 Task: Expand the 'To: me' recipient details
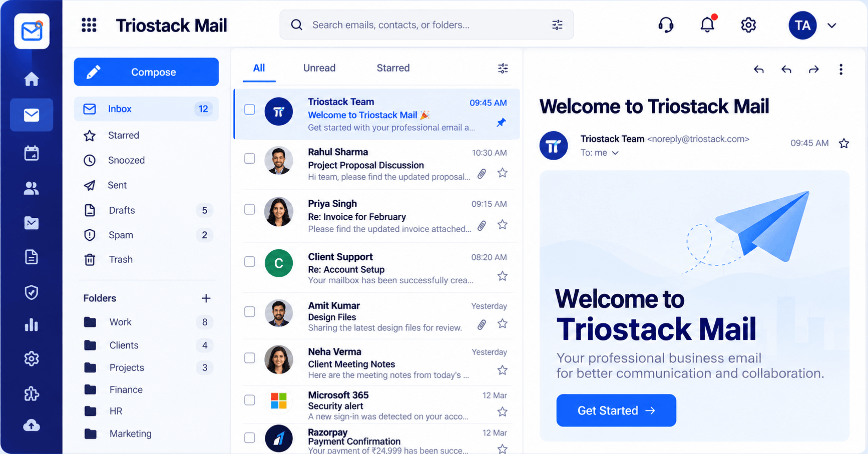[x=615, y=153]
